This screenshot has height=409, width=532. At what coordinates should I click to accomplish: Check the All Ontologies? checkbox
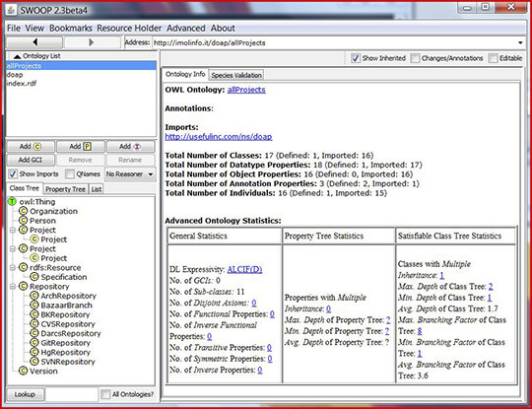point(105,394)
